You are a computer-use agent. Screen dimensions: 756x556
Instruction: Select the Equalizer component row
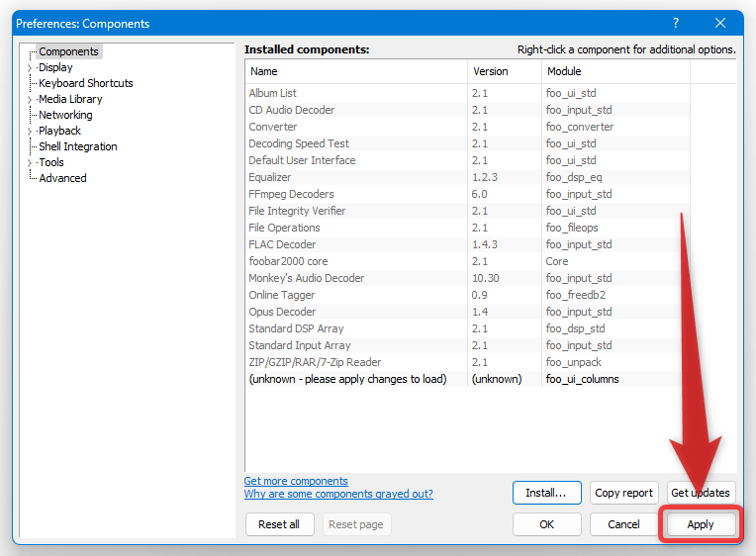(x=468, y=177)
